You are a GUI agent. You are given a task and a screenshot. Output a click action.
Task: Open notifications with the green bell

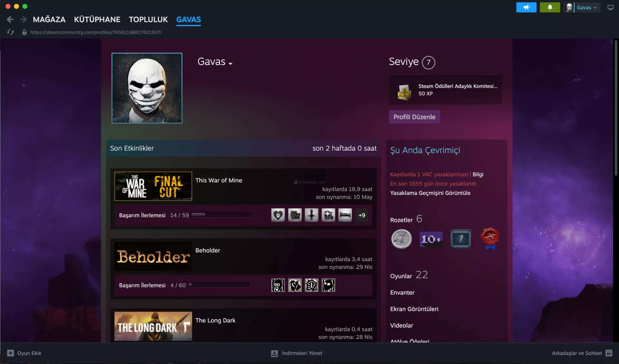(550, 7)
